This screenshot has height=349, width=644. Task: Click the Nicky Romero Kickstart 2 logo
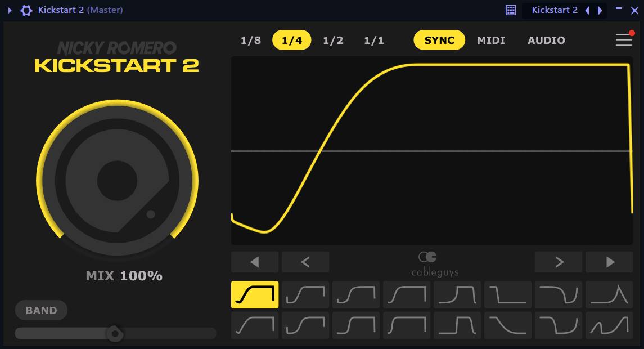(x=116, y=57)
